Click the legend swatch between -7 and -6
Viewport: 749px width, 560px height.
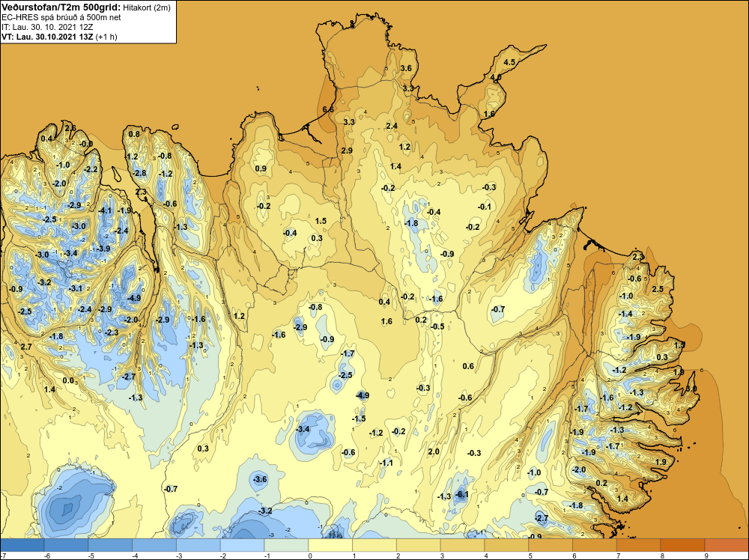(x=22, y=545)
